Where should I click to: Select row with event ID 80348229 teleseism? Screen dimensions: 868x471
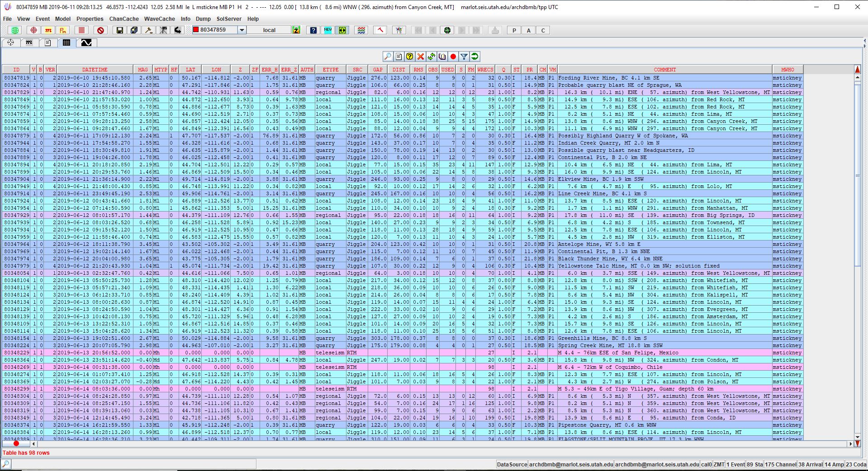403,353
